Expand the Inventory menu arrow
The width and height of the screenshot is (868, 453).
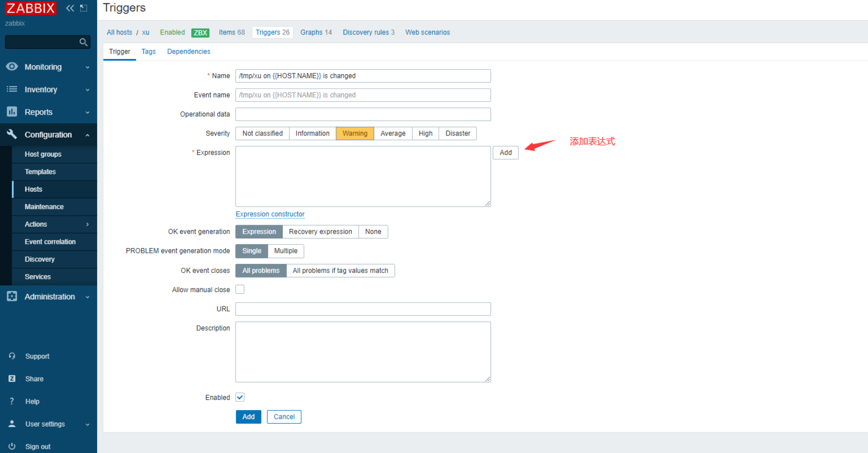[x=88, y=90]
